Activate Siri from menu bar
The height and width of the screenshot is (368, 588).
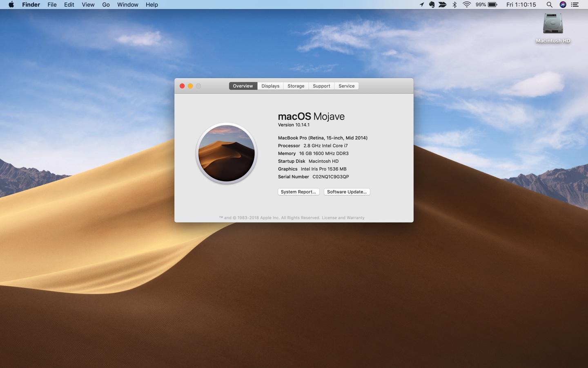click(x=563, y=4)
